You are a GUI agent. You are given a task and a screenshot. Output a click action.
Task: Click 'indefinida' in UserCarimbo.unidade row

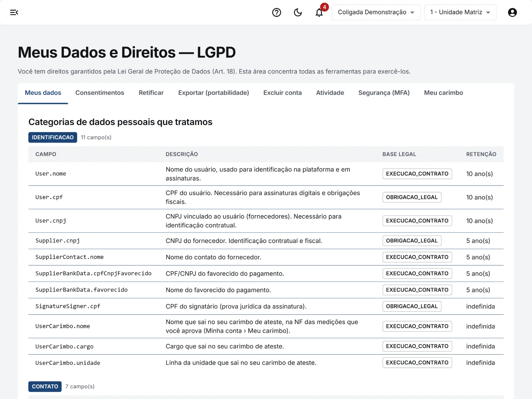[x=480, y=363]
